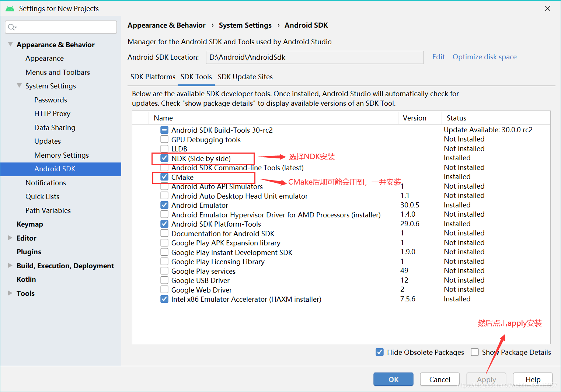Select the SDK Tools tab
The width and height of the screenshot is (561, 392).
coord(196,77)
